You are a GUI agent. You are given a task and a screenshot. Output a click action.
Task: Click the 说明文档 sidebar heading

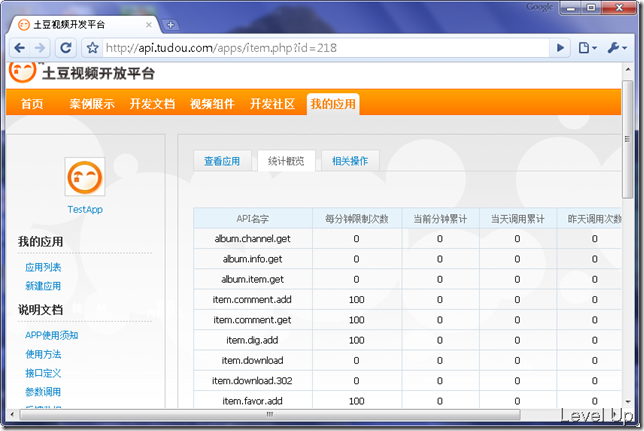(40, 310)
